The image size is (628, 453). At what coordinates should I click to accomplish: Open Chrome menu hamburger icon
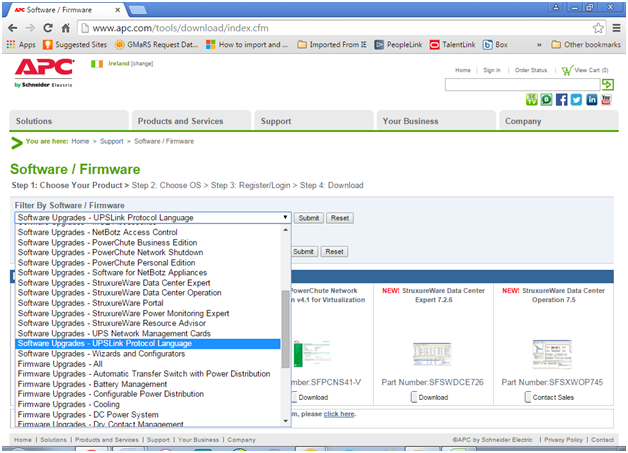tap(616, 28)
